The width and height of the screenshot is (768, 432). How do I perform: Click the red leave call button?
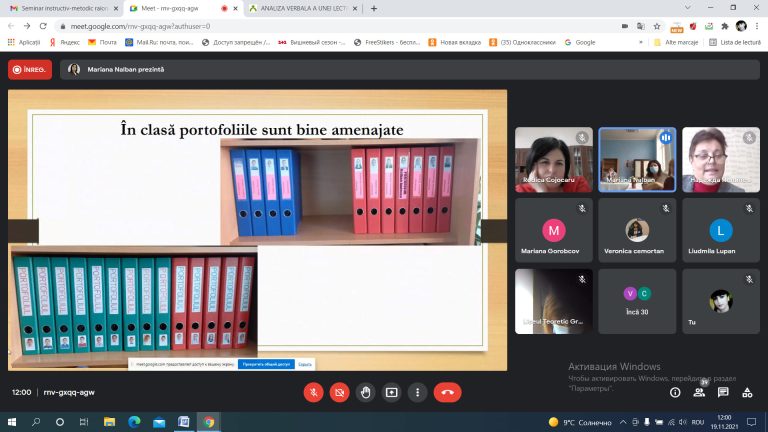447,392
